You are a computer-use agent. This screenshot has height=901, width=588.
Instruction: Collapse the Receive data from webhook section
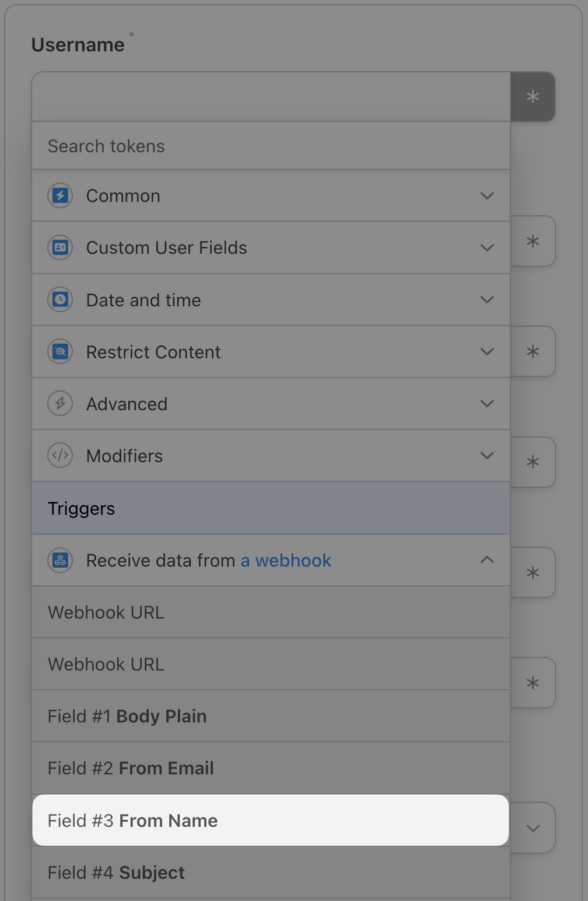(x=487, y=560)
